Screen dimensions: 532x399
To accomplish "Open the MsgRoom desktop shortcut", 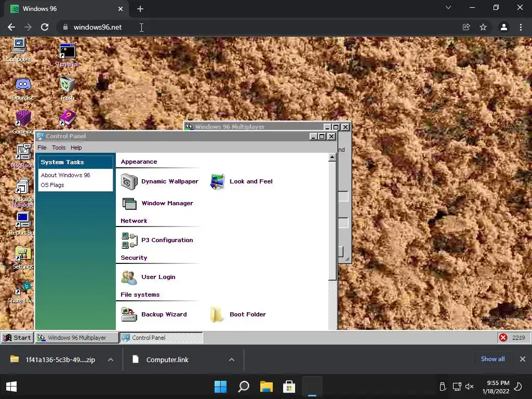I will (23, 156).
